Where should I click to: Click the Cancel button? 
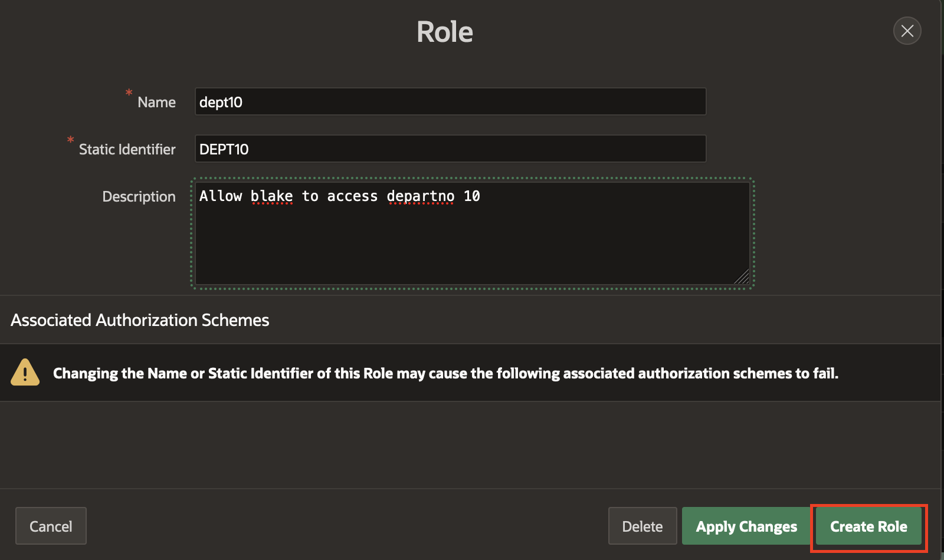point(51,526)
